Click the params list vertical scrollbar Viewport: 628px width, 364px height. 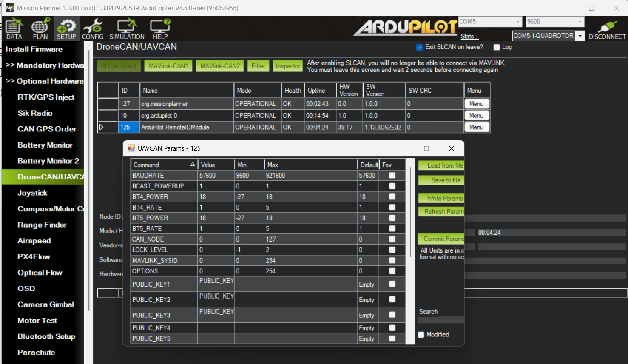[x=410, y=213]
